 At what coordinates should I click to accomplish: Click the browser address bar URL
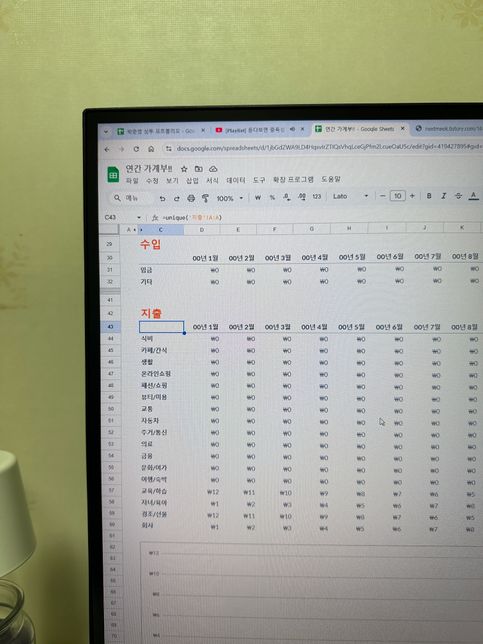coord(329,147)
